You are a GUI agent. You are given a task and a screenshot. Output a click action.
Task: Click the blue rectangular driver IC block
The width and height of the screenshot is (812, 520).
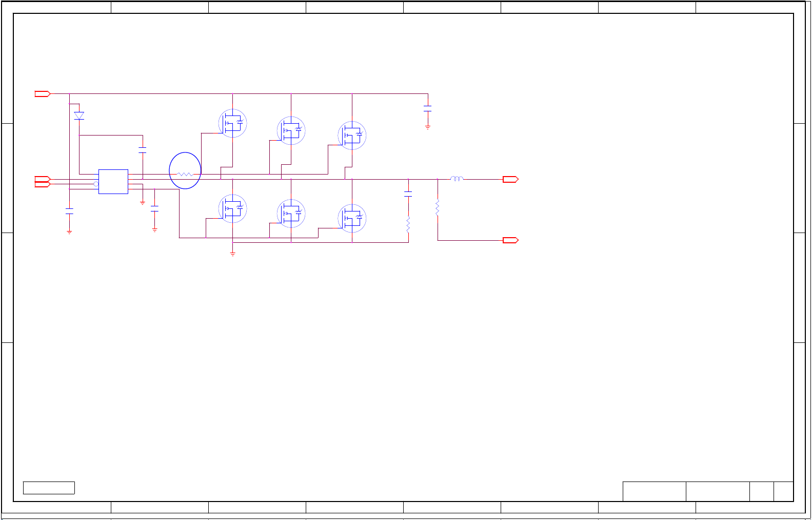point(113,182)
